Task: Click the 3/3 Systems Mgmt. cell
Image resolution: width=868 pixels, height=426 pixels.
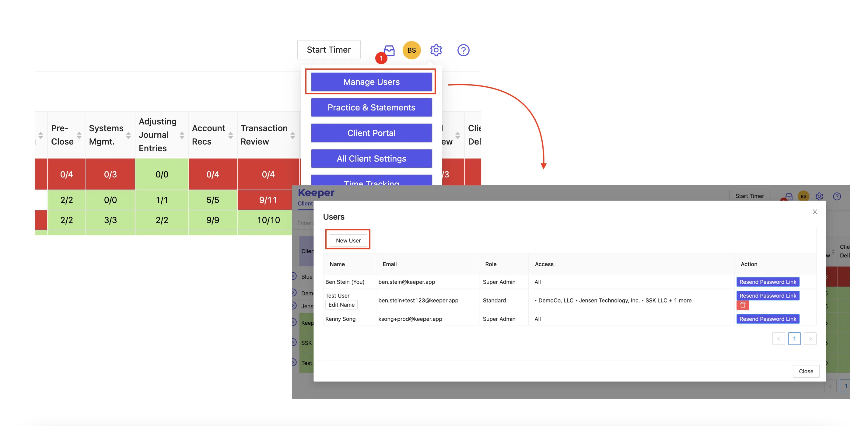Action: coord(110,220)
